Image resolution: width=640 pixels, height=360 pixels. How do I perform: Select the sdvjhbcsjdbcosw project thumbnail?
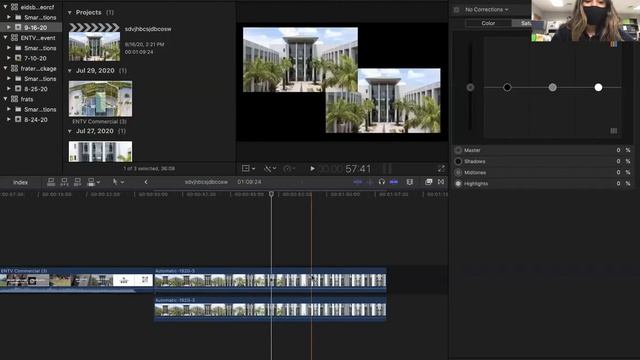point(94,42)
